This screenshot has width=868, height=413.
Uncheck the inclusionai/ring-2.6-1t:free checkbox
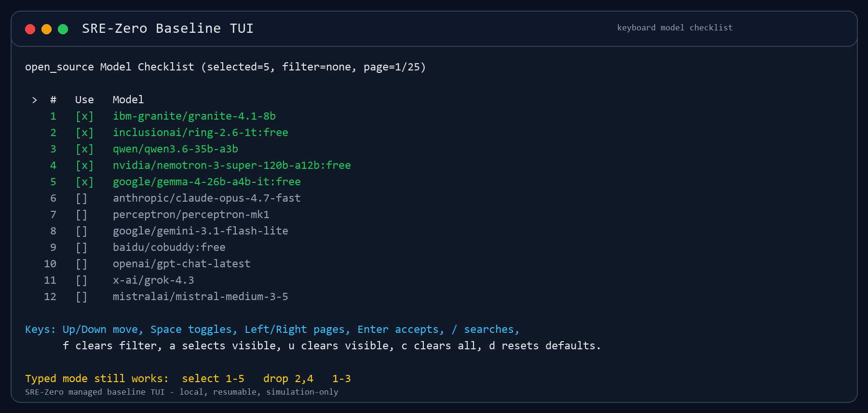tap(84, 133)
